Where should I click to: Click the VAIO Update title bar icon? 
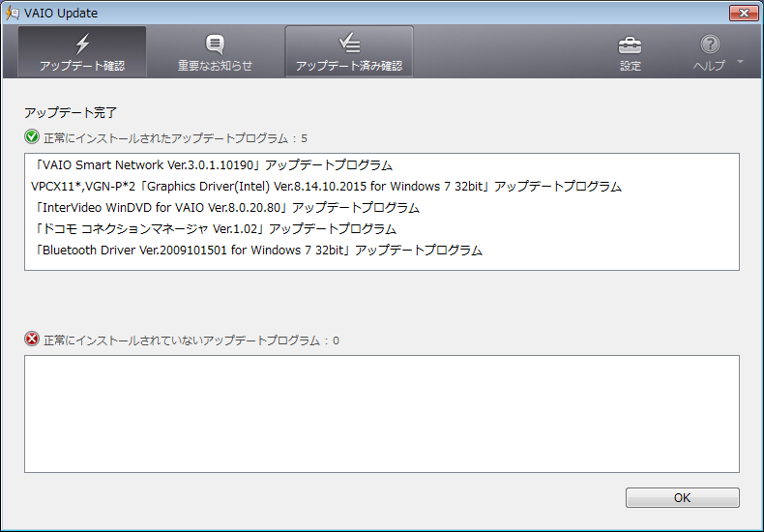[x=13, y=13]
